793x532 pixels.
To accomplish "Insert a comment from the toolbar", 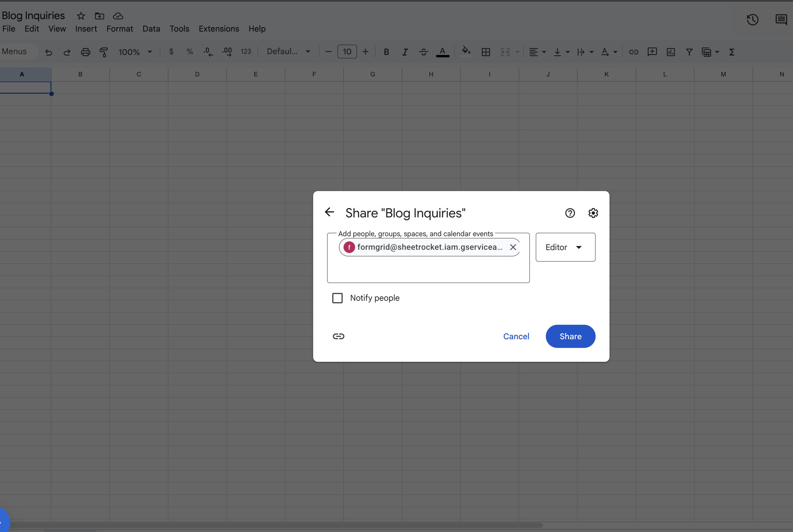I will tap(652, 52).
